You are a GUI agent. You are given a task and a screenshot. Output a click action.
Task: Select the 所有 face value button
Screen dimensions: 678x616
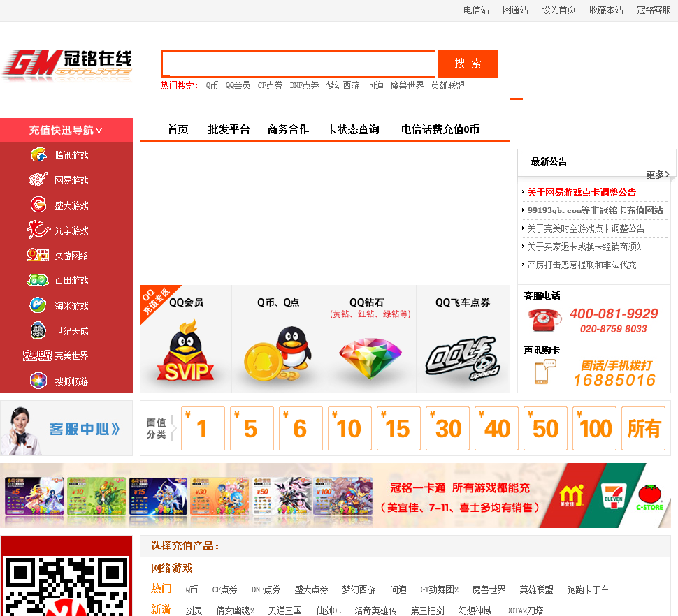coord(643,429)
